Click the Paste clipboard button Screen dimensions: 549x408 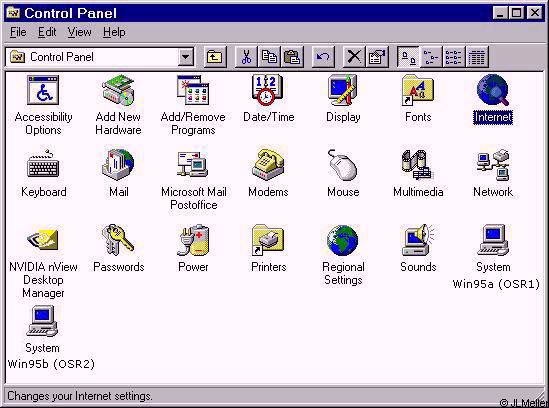[x=291, y=57]
